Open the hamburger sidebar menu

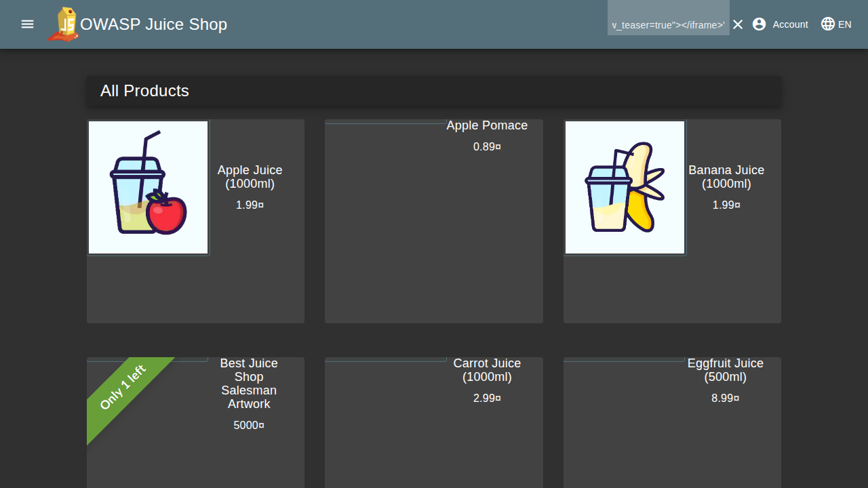tap(27, 24)
